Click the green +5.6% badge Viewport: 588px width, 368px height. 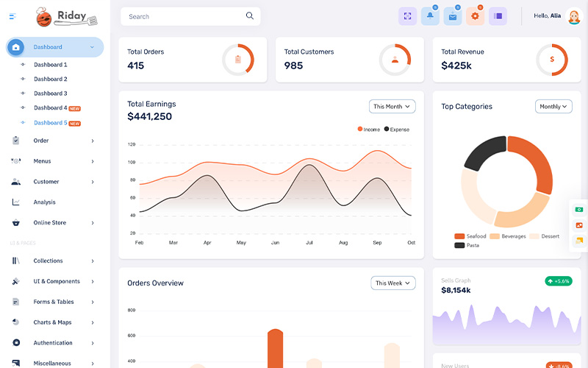click(x=559, y=281)
